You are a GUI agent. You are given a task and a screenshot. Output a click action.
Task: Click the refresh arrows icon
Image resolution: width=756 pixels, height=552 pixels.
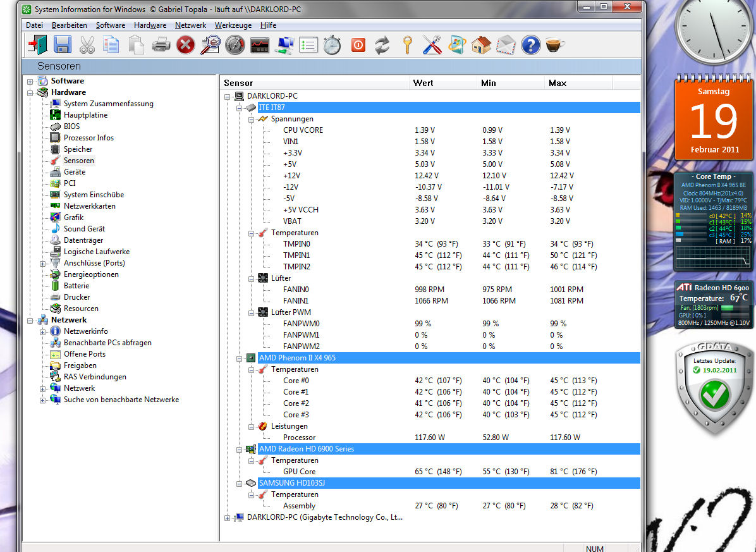(x=382, y=46)
